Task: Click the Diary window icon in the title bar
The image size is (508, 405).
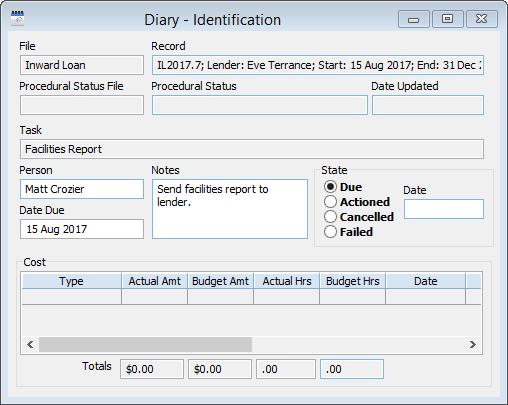Action: (17, 18)
